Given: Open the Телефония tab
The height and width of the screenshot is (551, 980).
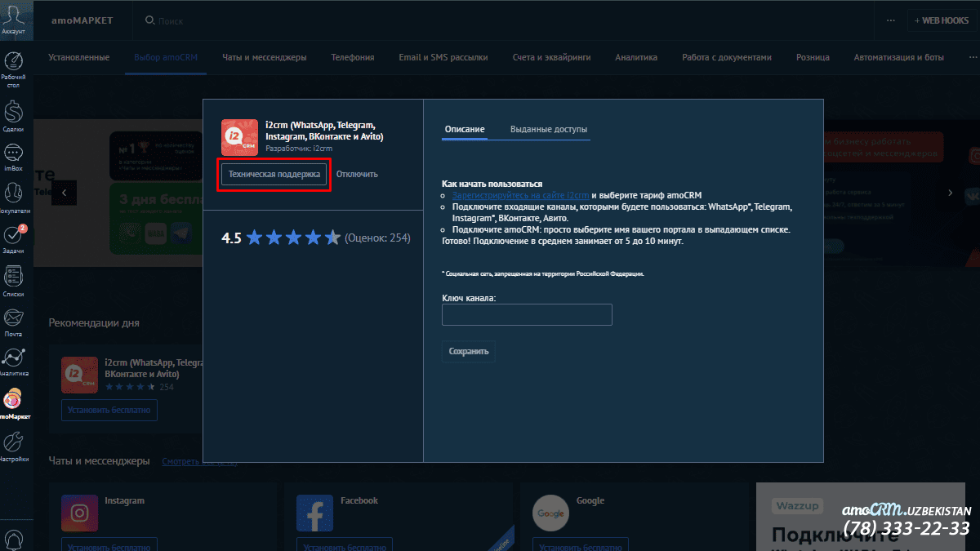Looking at the screenshot, I should pyautogui.click(x=353, y=57).
